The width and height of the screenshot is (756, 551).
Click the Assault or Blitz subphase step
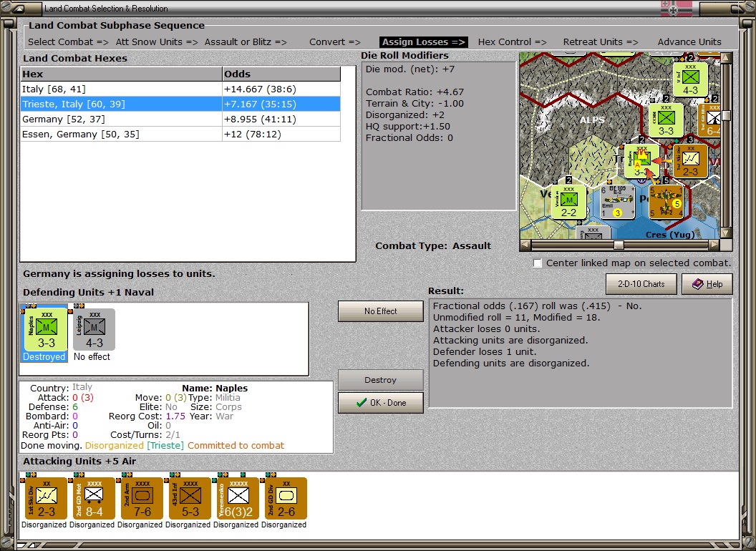(246, 42)
